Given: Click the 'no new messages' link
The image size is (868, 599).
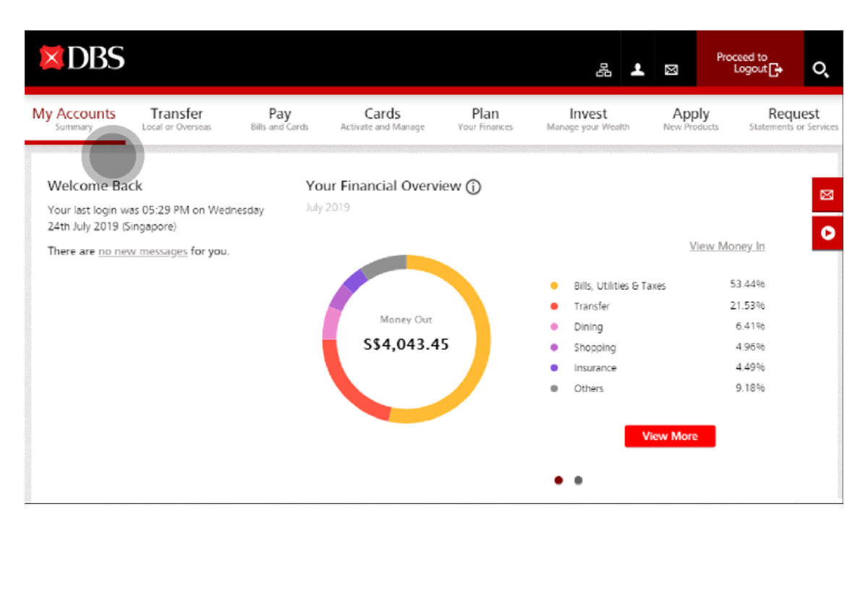Looking at the screenshot, I should click(142, 251).
